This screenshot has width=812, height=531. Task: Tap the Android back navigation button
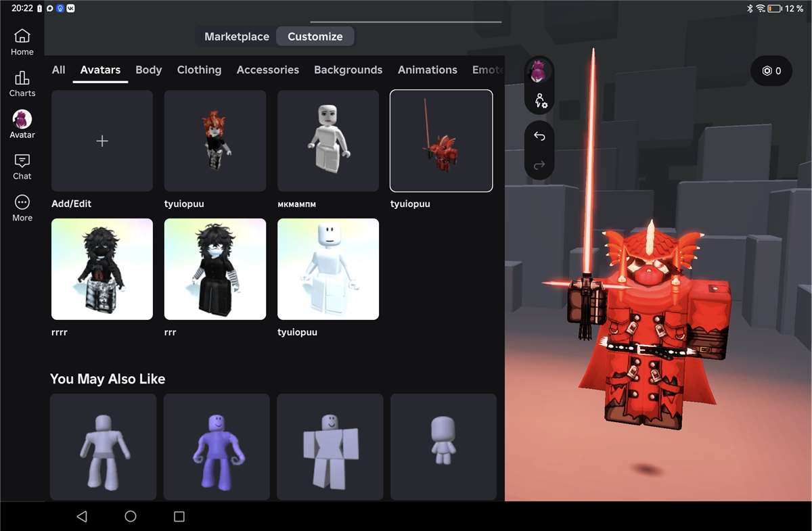(82, 516)
